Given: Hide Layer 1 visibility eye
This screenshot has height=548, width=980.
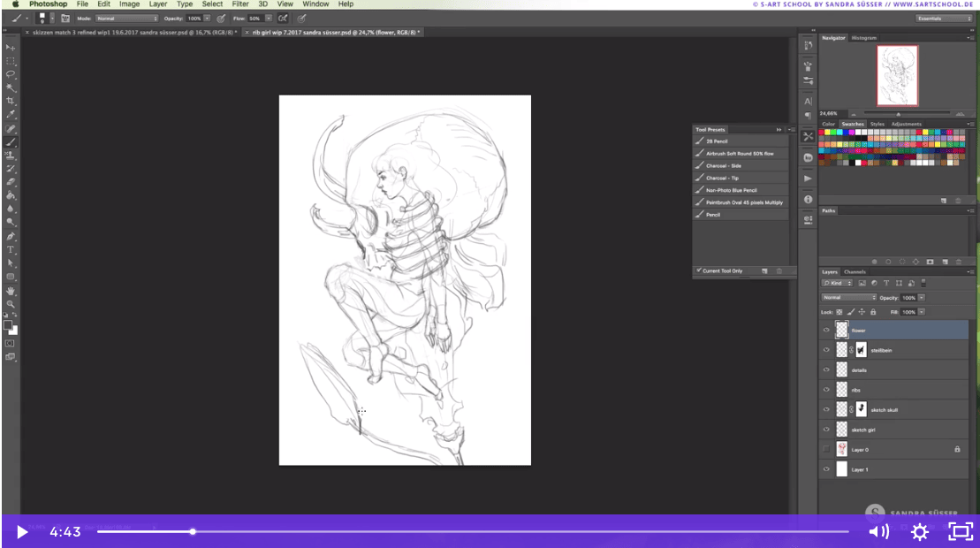Looking at the screenshot, I should click(x=826, y=469).
